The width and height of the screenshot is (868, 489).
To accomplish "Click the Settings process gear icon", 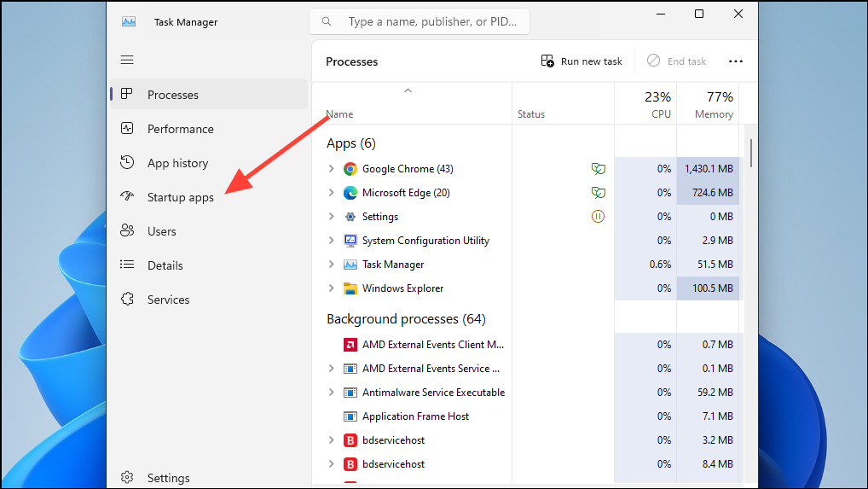I will click(x=350, y=217).
